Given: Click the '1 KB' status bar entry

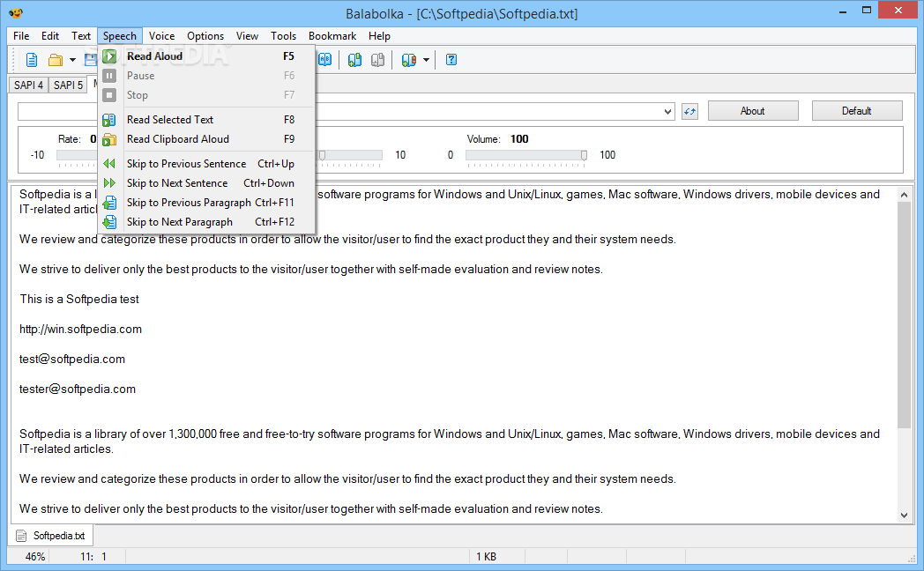Looking at the screenshot, I should point(486,556).
